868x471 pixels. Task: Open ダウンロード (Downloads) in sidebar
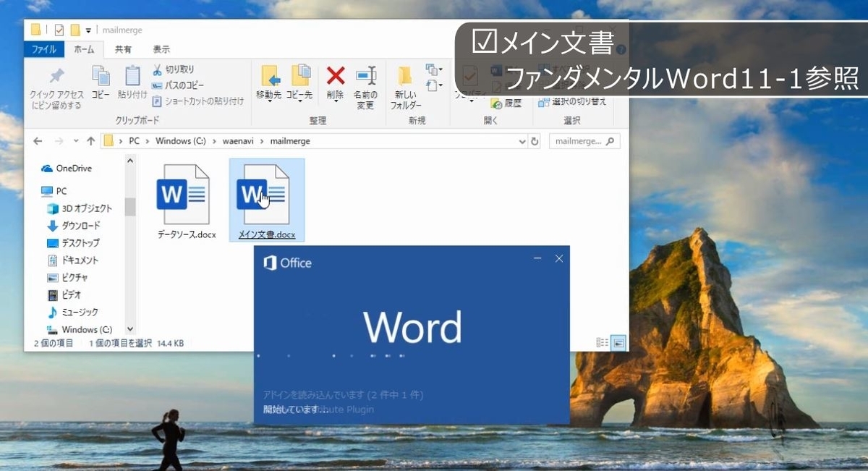74,226
